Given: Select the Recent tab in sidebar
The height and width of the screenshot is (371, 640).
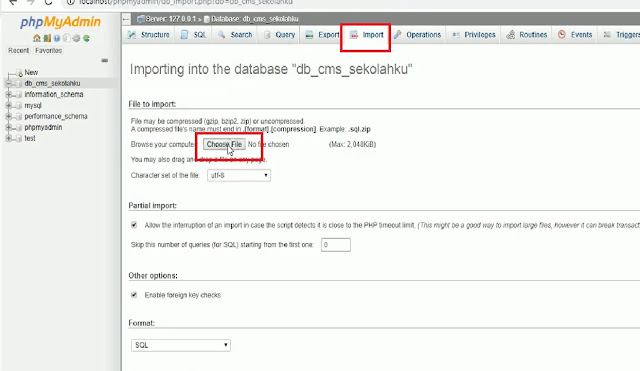Looking at the screenshot, I should pyautogui.click(x=18, y=51).
